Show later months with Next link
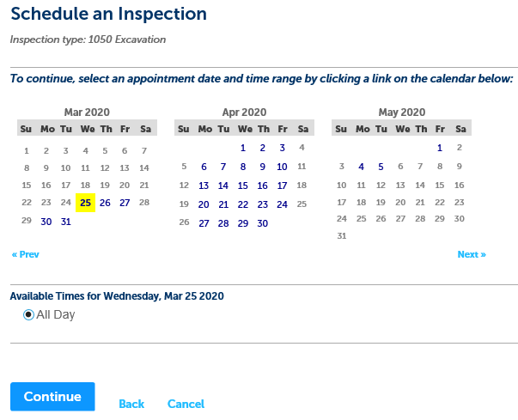 click(472, 254)
